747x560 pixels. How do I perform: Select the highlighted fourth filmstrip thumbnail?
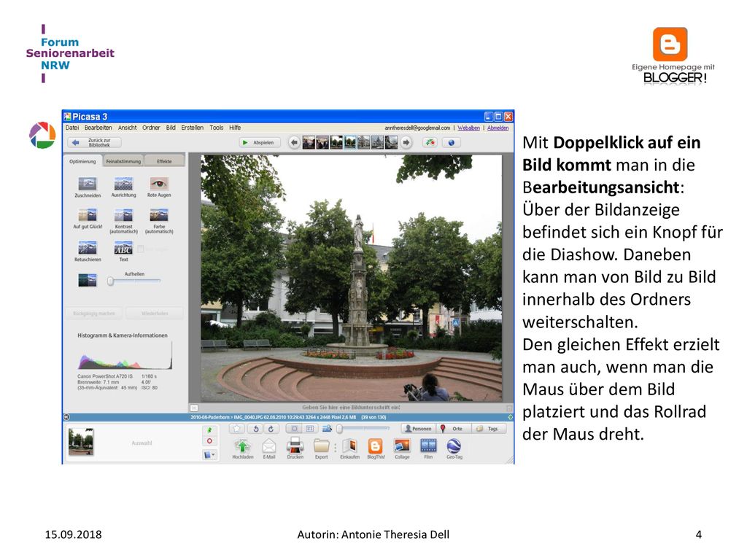point(350,142)
